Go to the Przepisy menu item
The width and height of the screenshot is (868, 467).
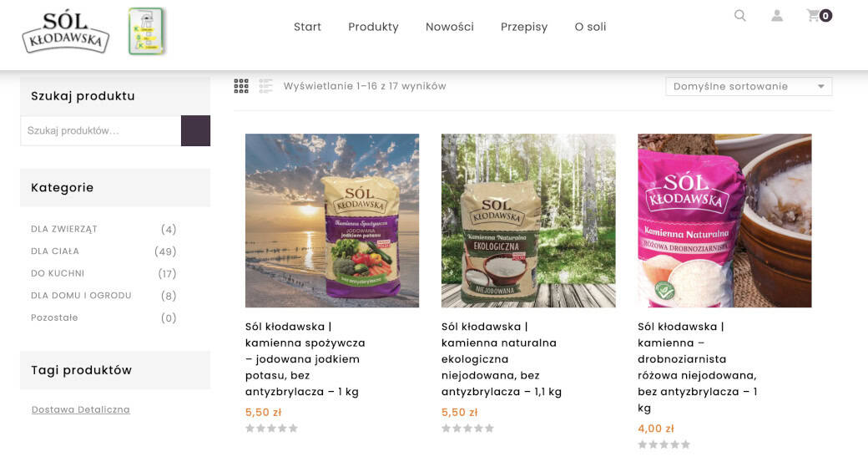(524, 27)
